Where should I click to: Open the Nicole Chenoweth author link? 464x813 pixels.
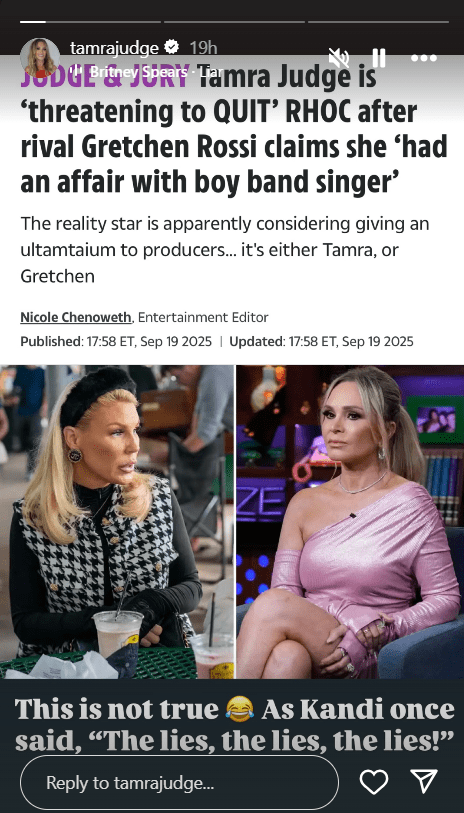[76, 317]
